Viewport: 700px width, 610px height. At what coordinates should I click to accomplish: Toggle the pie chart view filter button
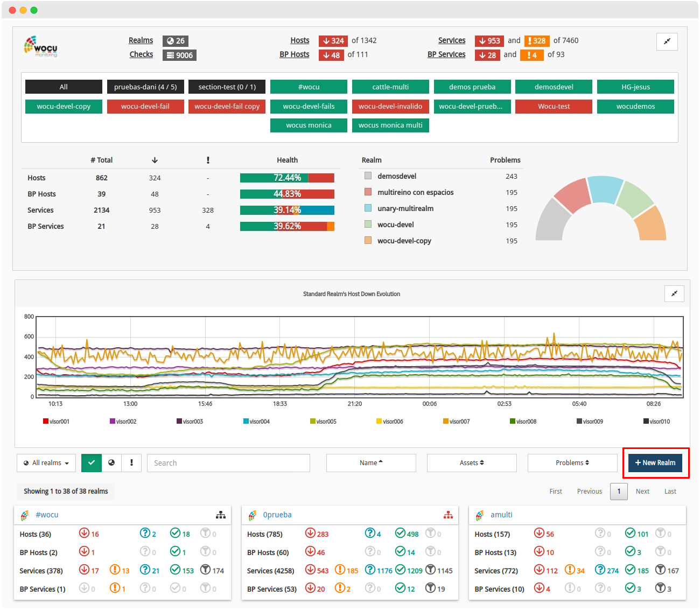point(111,463)
